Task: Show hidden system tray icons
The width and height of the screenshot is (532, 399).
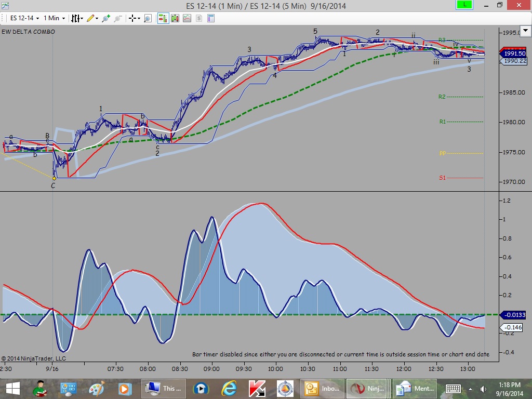Action: (470, 389)
